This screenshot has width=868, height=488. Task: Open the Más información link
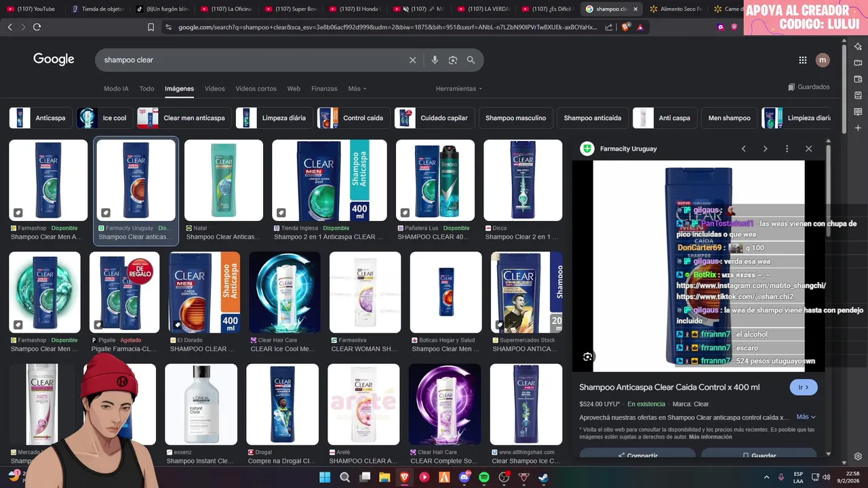point(710,437)
